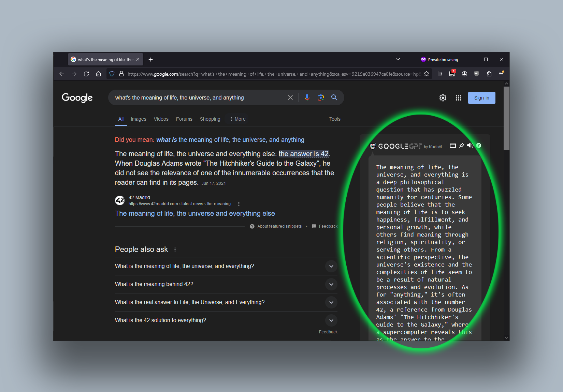Open tracking protection shield in address bar
Image resolution: width=563 pixels, height=392 pixels.
click(x=112, y=74)
